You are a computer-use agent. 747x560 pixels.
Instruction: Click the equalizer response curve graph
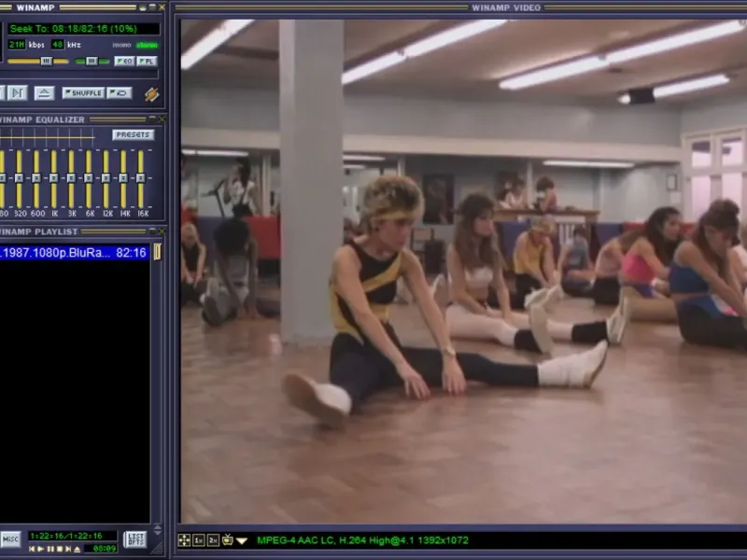pyautogui.click(x=48, y=138)
